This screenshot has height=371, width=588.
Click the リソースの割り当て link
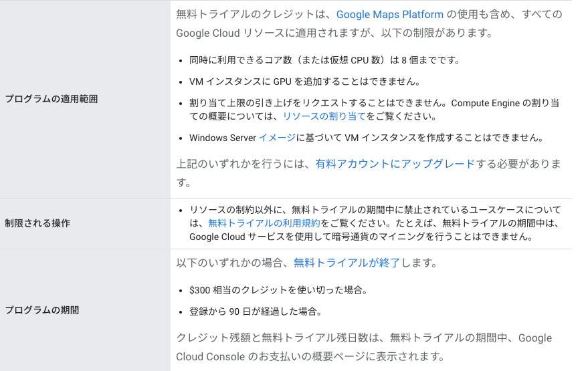324,116
